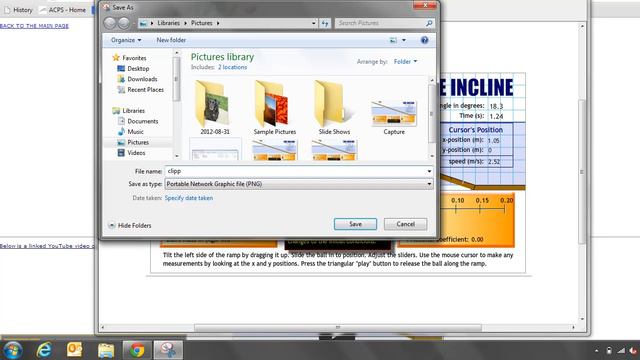Click the battery icon in system tray

coord(609,351)
